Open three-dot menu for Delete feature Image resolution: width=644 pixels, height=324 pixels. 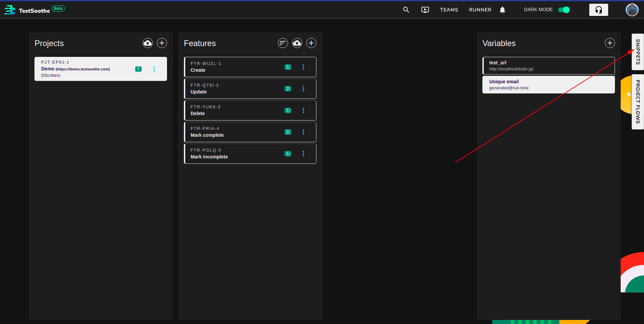(x=303, y=110)
